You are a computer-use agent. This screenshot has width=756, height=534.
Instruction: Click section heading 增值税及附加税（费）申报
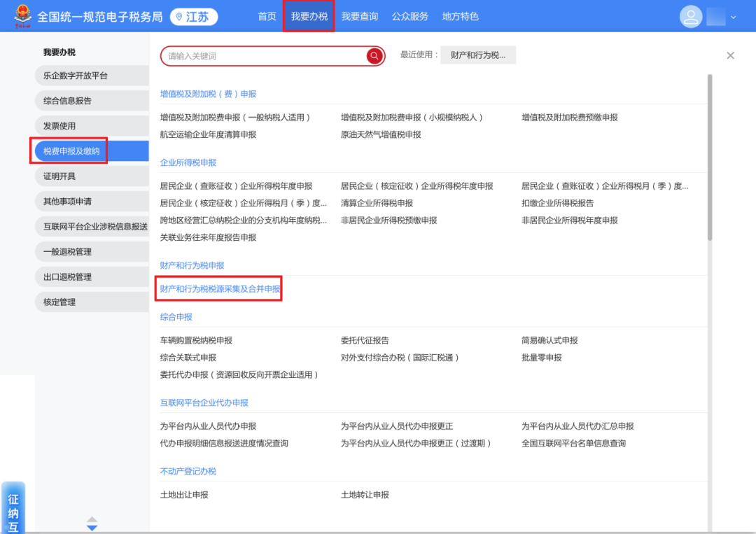(x=208, y=94)
